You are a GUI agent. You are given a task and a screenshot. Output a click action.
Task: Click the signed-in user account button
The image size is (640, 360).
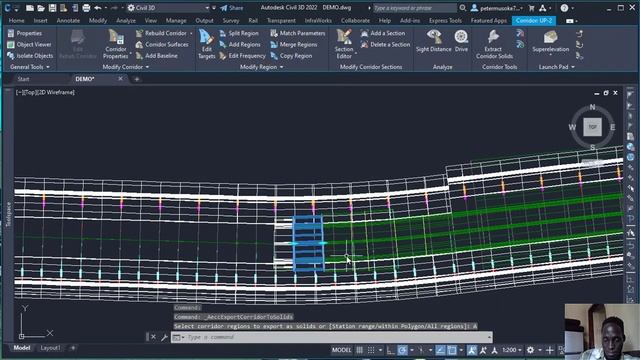tap(497, 8)
